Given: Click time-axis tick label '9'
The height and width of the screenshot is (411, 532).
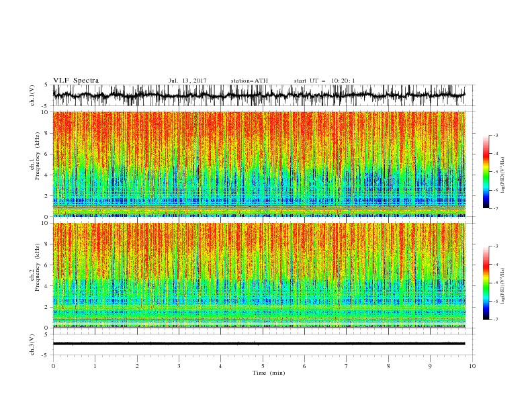Looking at the screenshot, I should pos(430,366).
